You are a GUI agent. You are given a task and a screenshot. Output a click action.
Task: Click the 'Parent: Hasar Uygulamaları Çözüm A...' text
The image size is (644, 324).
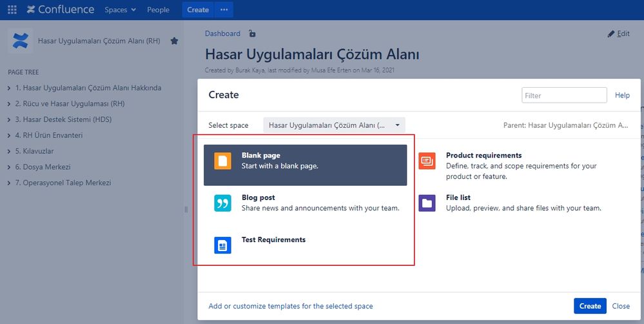[565, 125]
